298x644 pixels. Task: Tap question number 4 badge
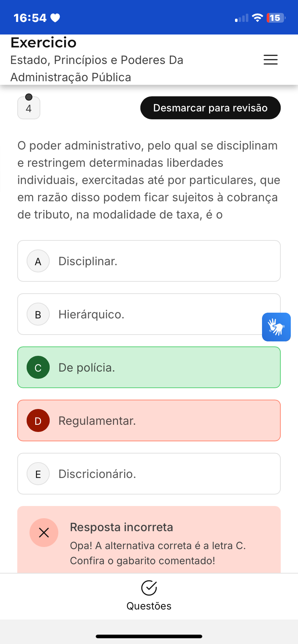(29, 108)
